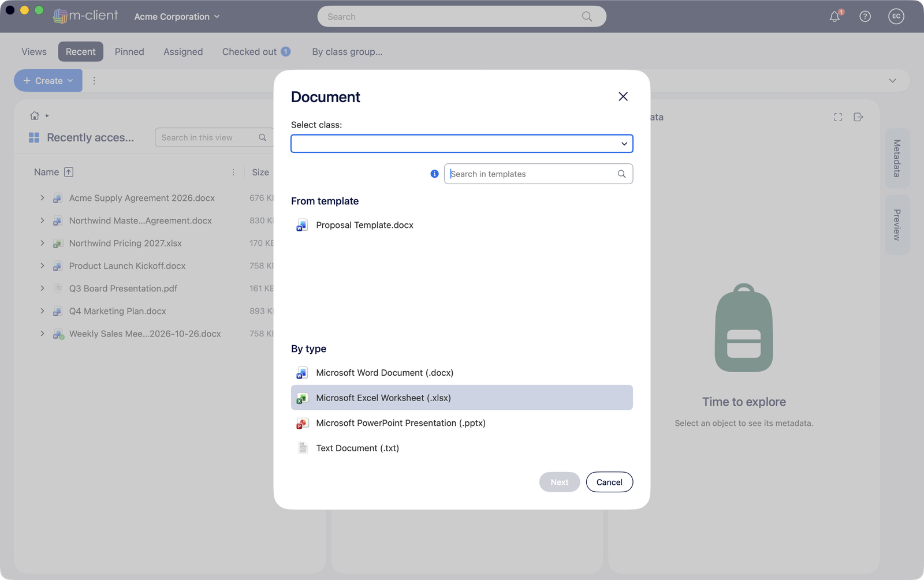
Task: Open the Metadata side tab
Action: pyautogui.click(x=897, y=158)
